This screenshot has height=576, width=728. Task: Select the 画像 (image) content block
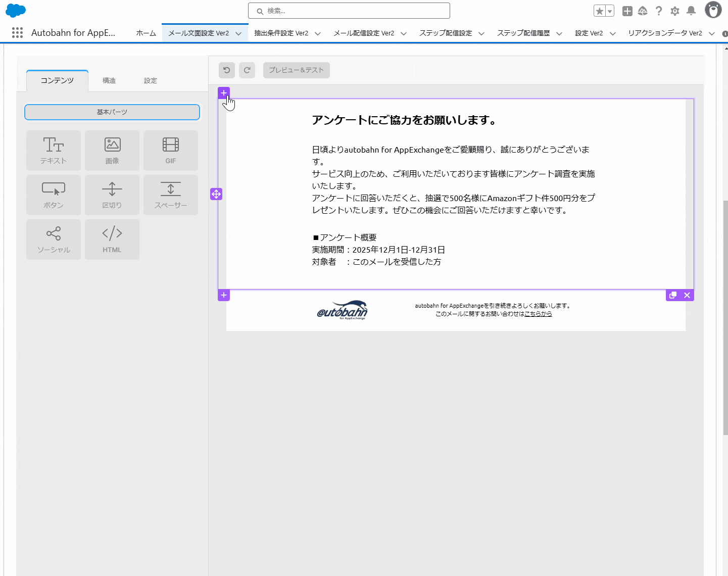[112, 150]
